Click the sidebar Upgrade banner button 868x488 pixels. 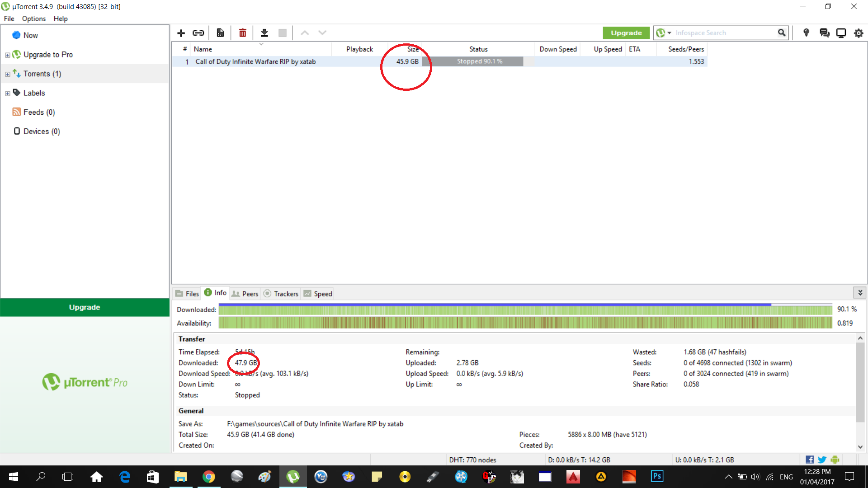click(x=85, y=307)
